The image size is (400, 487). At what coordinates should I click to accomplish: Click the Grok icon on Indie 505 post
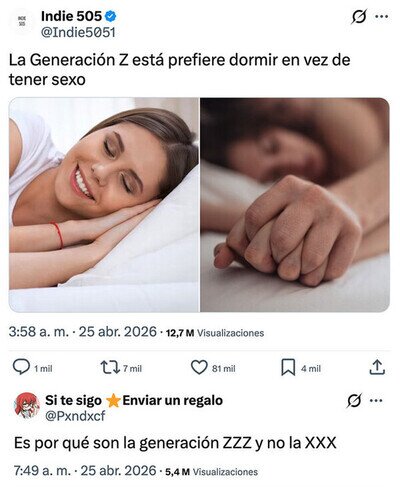tap(359, 17)
